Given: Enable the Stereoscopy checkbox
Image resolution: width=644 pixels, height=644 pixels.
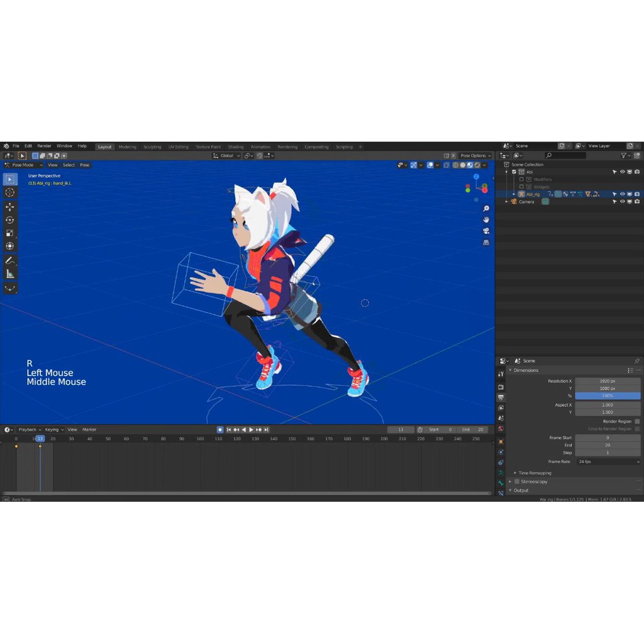Looking at the screenshot, I should point(517,482).
